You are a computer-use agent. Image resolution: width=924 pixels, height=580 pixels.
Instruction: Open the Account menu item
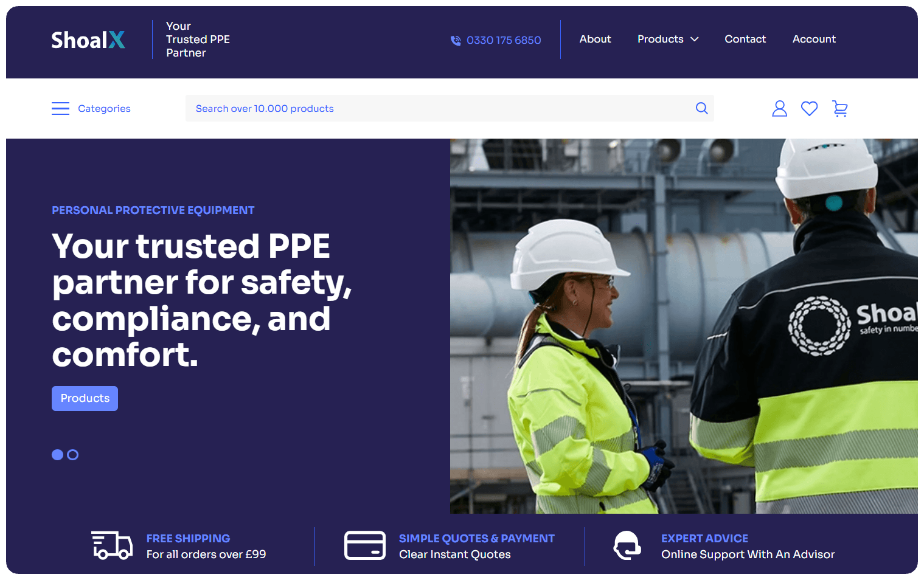814,40
